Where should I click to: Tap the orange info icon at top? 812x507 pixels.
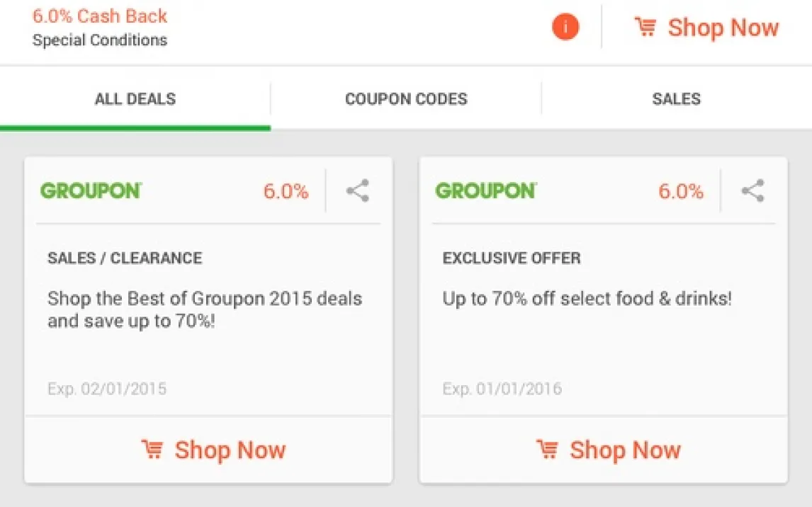tap(565, 28)
